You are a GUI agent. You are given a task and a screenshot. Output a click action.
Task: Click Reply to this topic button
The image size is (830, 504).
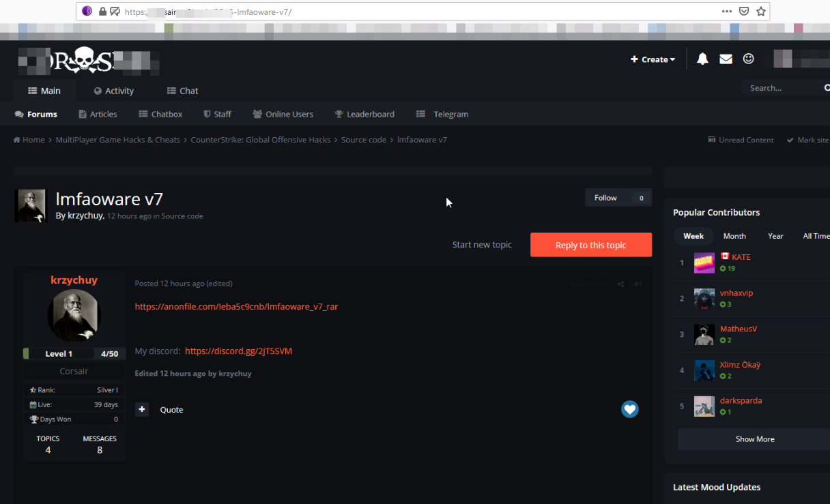coord(590,245)
